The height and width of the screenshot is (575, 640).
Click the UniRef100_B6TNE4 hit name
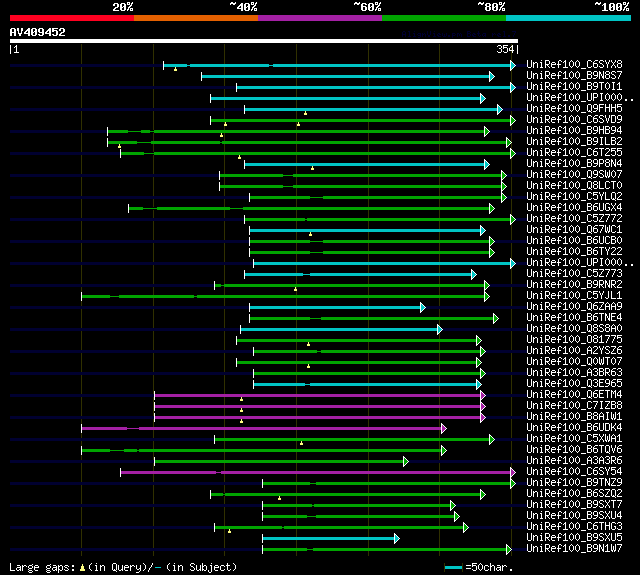[x=574, y=318]
